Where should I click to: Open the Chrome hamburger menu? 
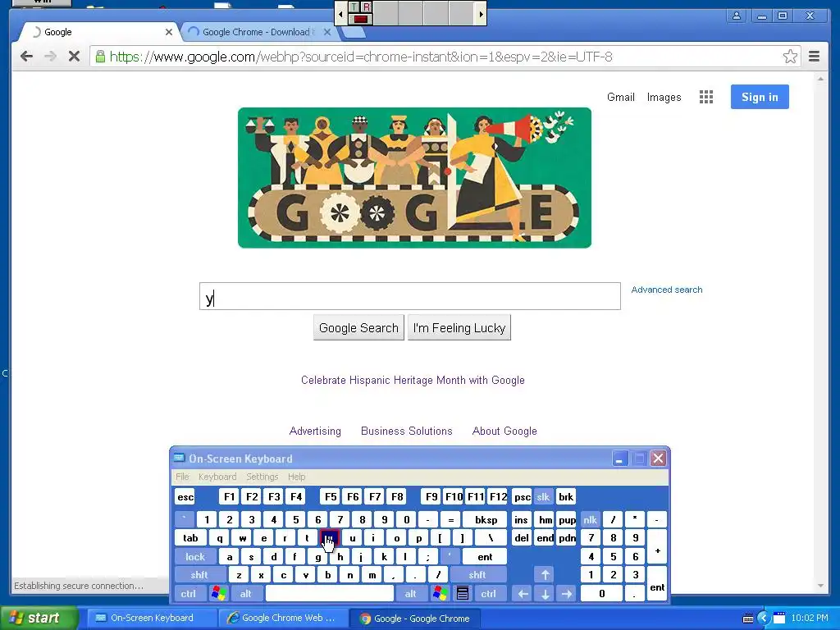(814, 57)
